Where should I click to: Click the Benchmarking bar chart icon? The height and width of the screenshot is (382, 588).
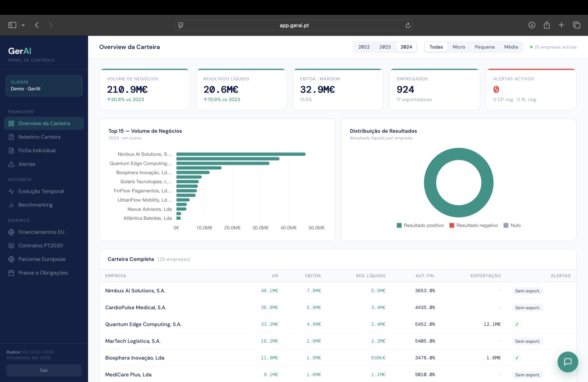tap(11, 205)
